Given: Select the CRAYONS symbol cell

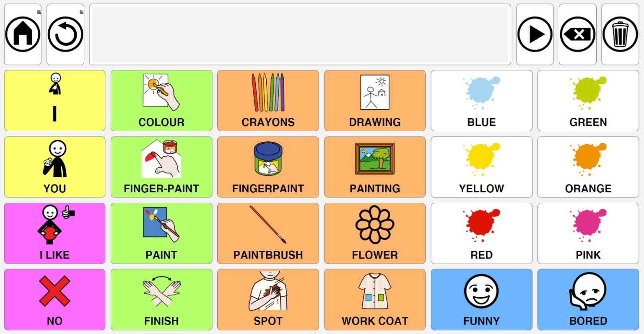Looking at the screenshot, I should pos(268,101).
